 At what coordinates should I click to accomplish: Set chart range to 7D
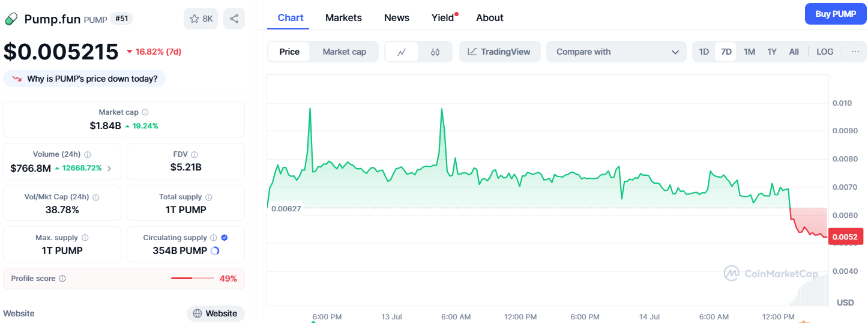point(726,52)
